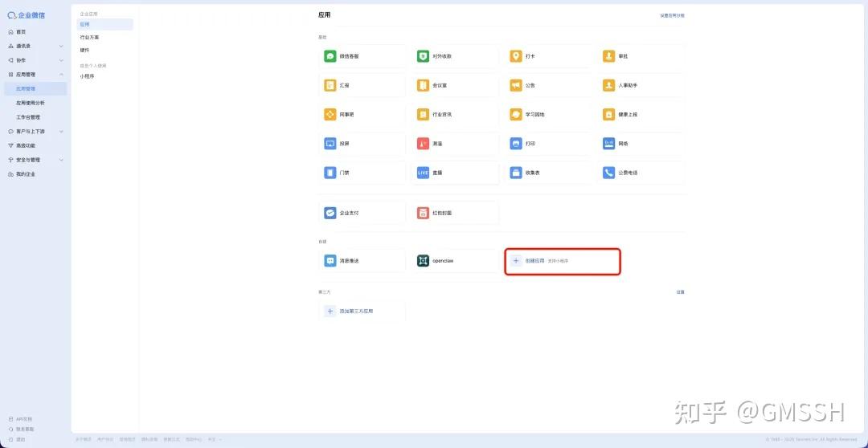Open the 汇报 report icon
This screenshot has width=868, height=448.
pyautogui.click(x=330, y=85)
